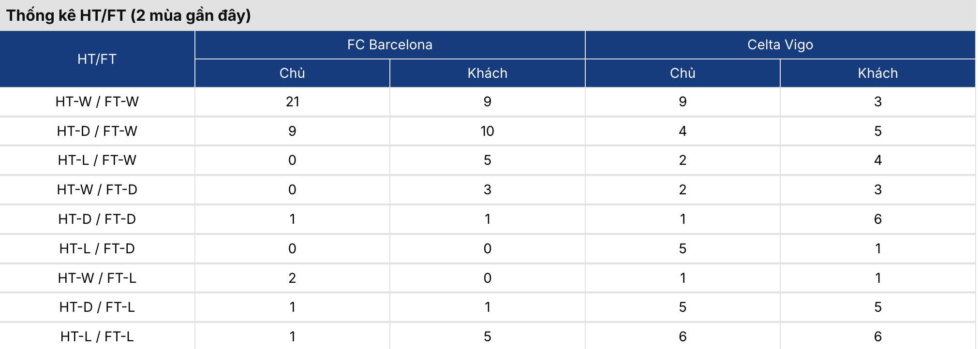Select the HT-D / FT-W row label
Screen dimensions: 980x349
[97, 131]
